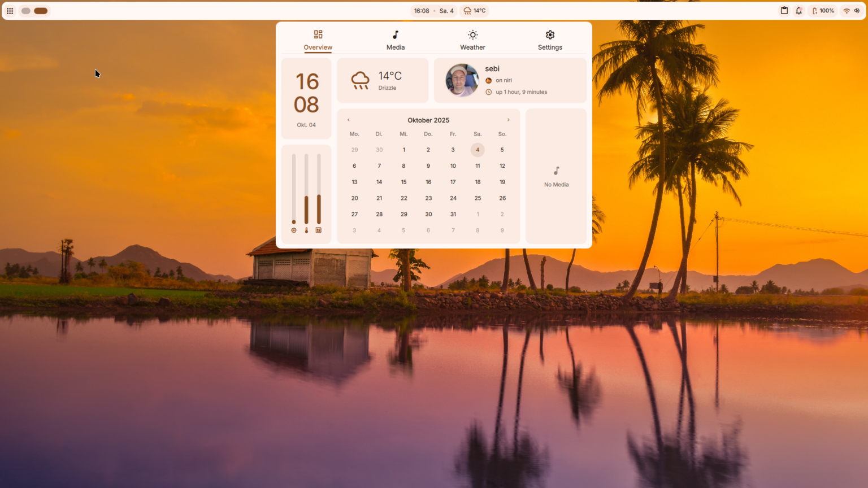
Task: Go to next month in calendar
Action: click(x=508, y=120)
